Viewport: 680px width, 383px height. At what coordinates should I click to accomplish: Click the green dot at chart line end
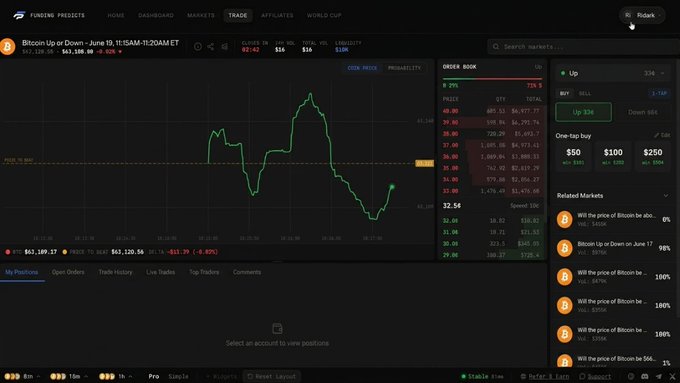coord(392,187)
